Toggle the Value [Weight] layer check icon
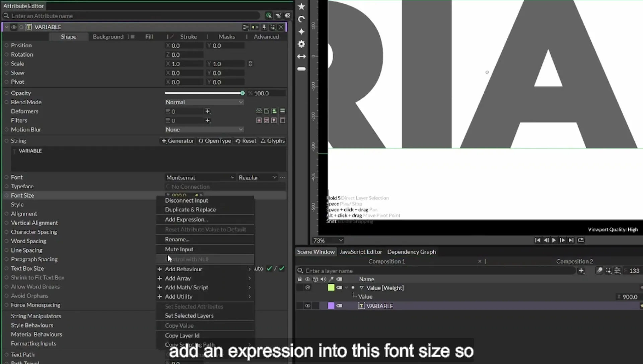Screen dimensions: 643x364 (307, 287)
